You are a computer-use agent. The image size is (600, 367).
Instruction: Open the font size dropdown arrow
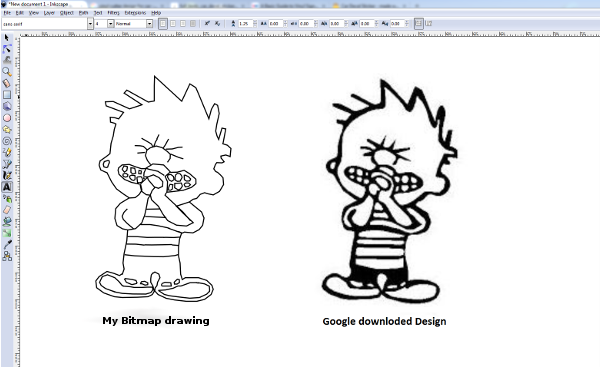(x=111, y=24)
